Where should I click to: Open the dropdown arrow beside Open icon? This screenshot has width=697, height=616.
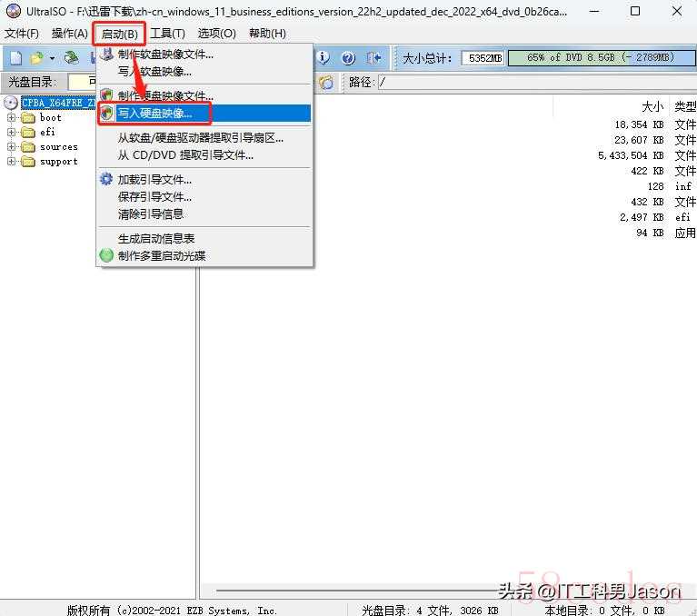(52, 58)
